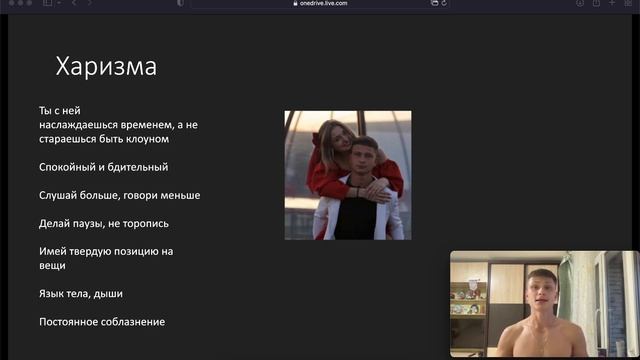640x360 pixels.
Task: Click the text 'Язык тела, дыши'
Action: (x=81, y=293)
